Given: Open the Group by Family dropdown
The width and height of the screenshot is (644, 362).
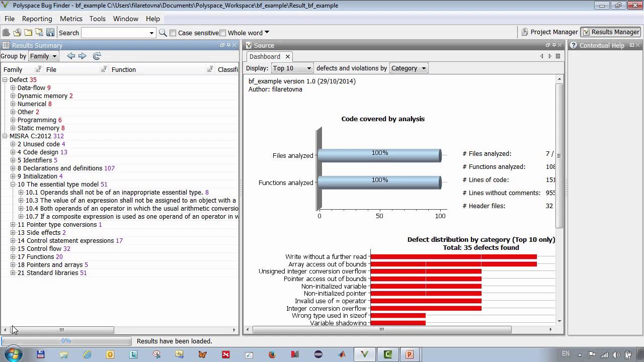Looking at the screenshot, I should tap(43, 56).
